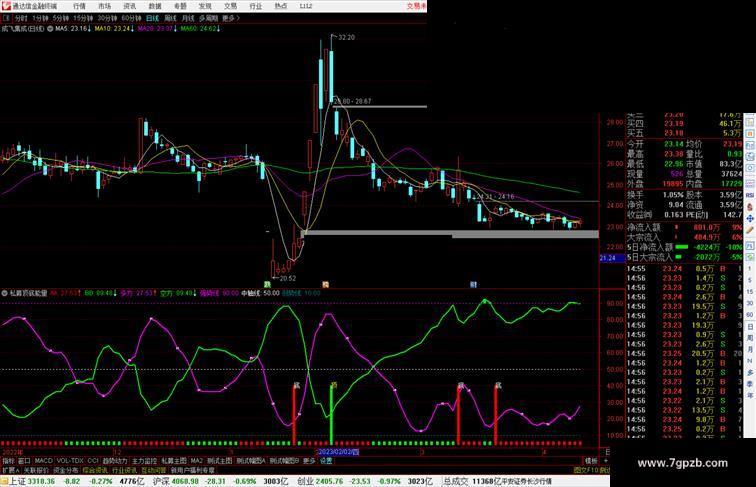Select the 月线 monthly chart tab
Image resolution: width=756 pixels, height=487 pixels.
188,18
